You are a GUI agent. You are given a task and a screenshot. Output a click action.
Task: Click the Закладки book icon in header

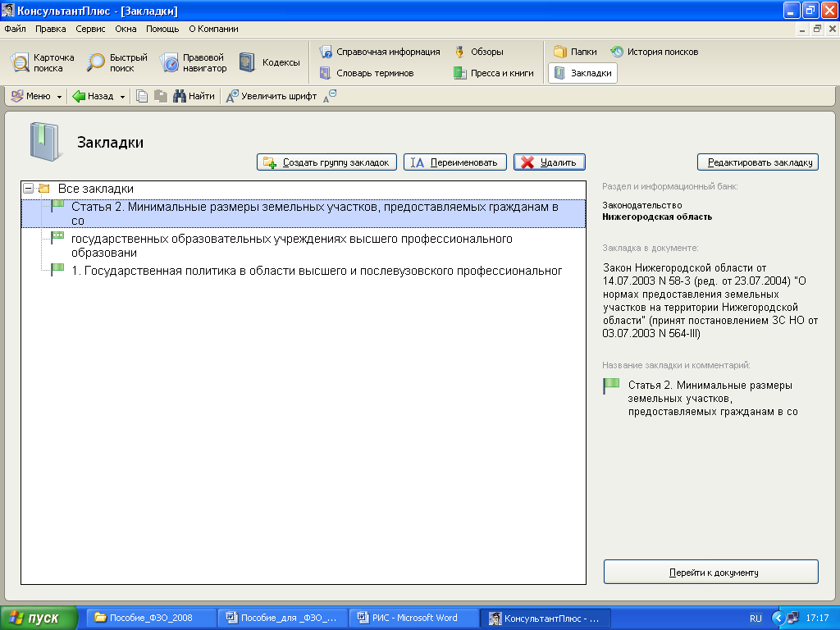44,142
